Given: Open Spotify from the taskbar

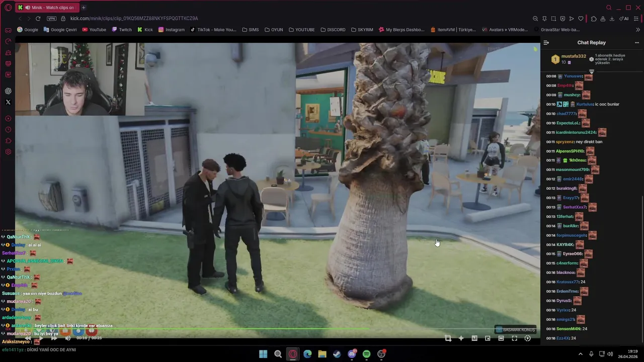Looking at the screenshot, I should coord(366,354).
